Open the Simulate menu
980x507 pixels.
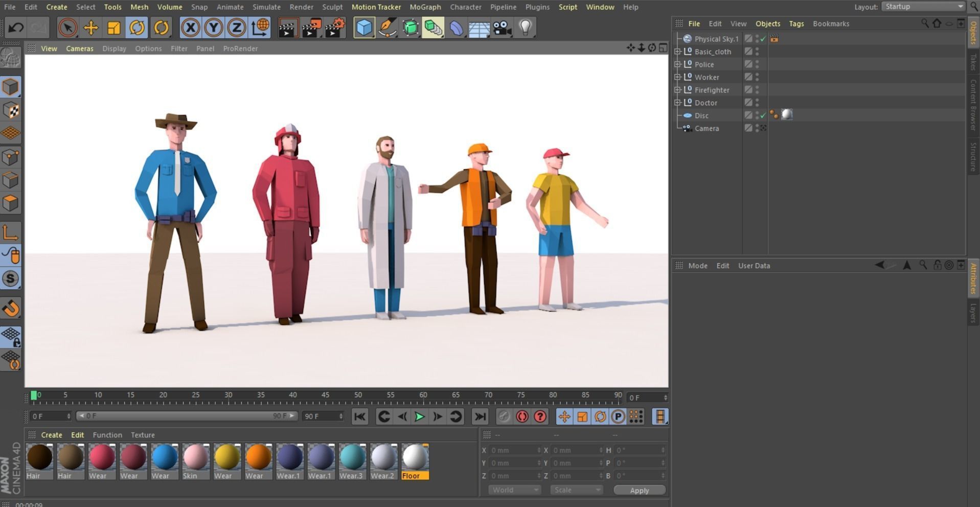pos(266,7)
